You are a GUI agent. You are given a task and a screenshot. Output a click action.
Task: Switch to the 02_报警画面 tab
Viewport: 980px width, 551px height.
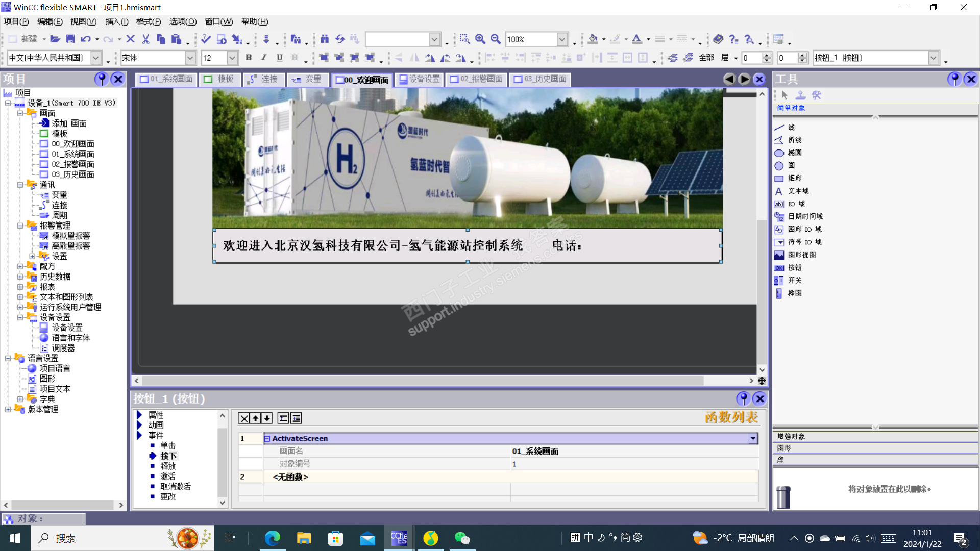click(477, 79)
